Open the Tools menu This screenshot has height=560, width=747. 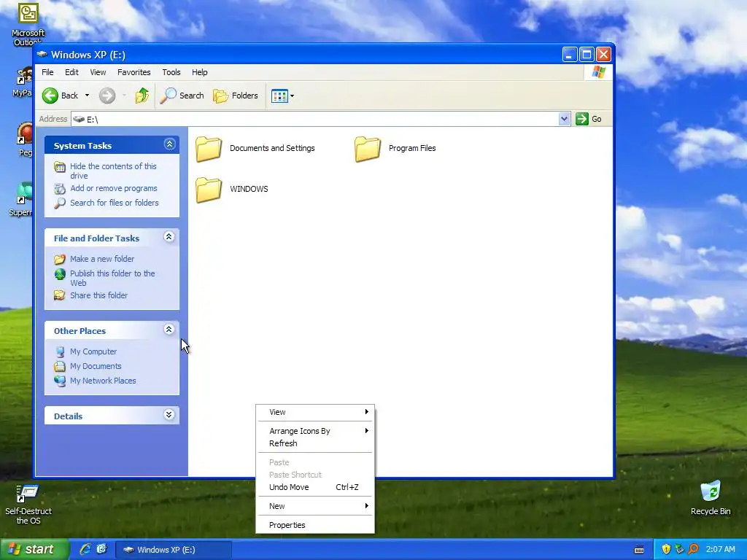171,72
